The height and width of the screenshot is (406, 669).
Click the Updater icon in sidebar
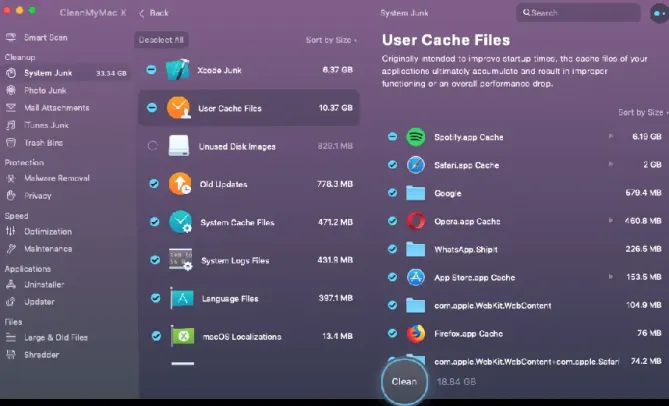(11, 302)
